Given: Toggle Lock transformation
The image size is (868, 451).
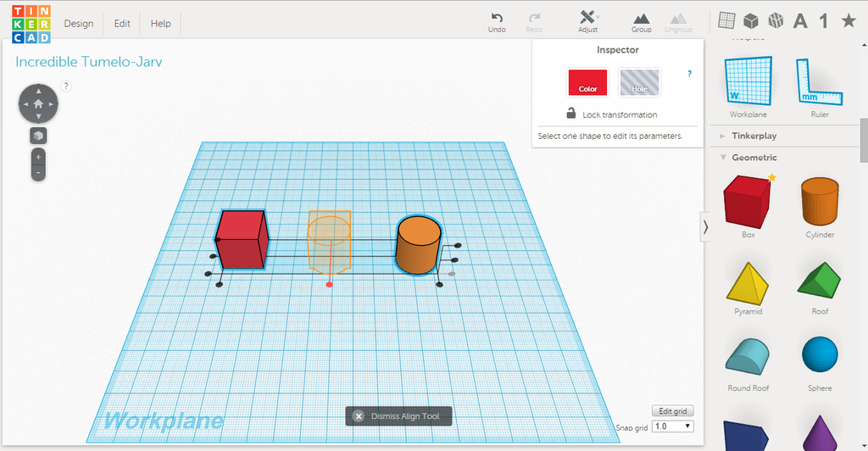Looking at the screenshot, I should pos(612,114).
